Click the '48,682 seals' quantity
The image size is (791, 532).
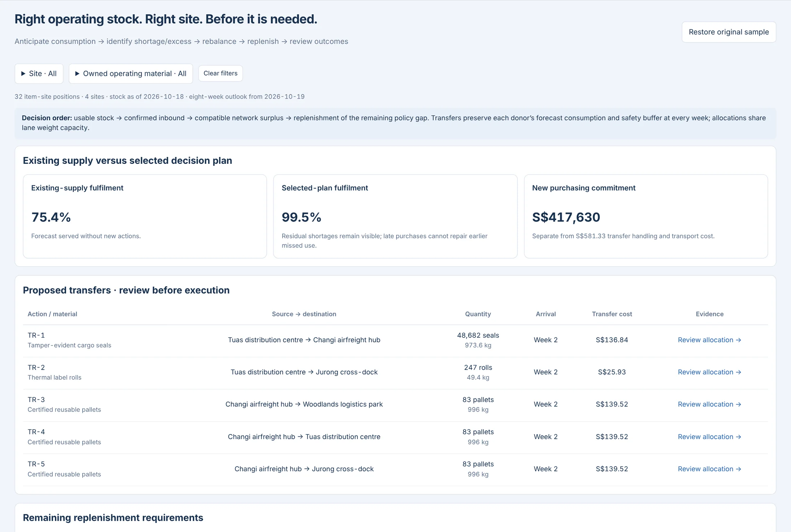tap(478, 335)
